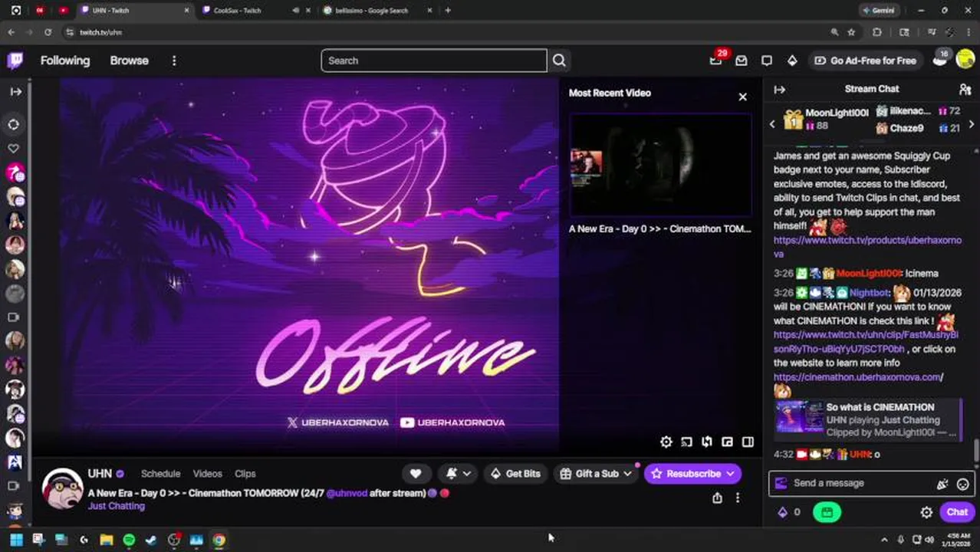This screenshot has width=980, height=552.
Task: Open the cinemathon.uberhaxornova.com link
Action: [858, 377]
